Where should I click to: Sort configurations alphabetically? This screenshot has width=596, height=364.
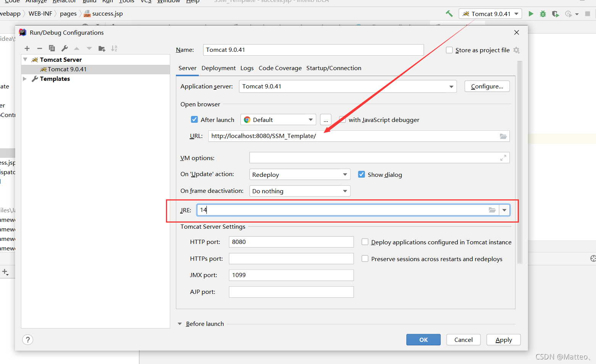(x=114, y=48)
